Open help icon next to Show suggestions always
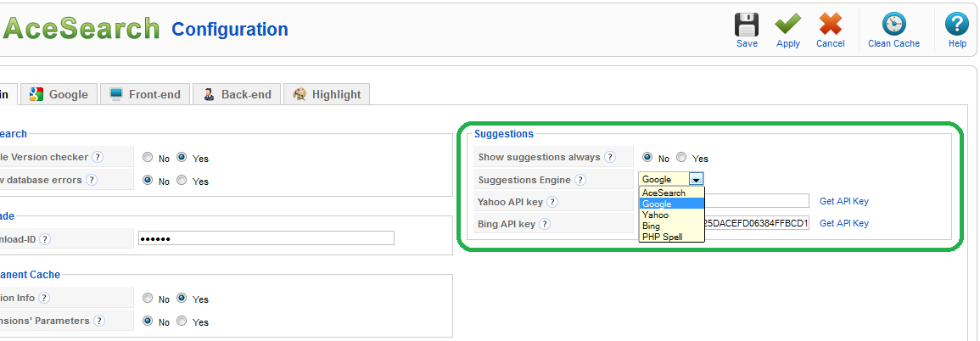Image resolution: width=980 pixels, height=341 pixels. (x=610, y=158)
